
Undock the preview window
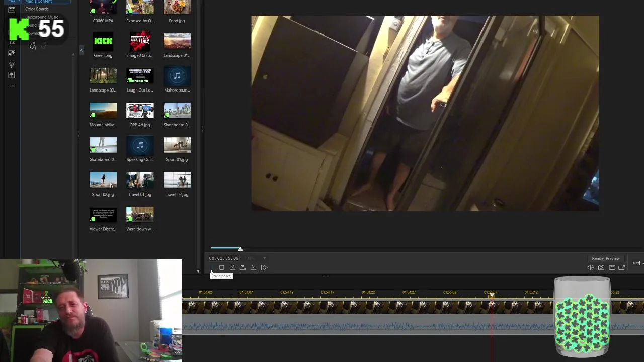coord(622,267)
